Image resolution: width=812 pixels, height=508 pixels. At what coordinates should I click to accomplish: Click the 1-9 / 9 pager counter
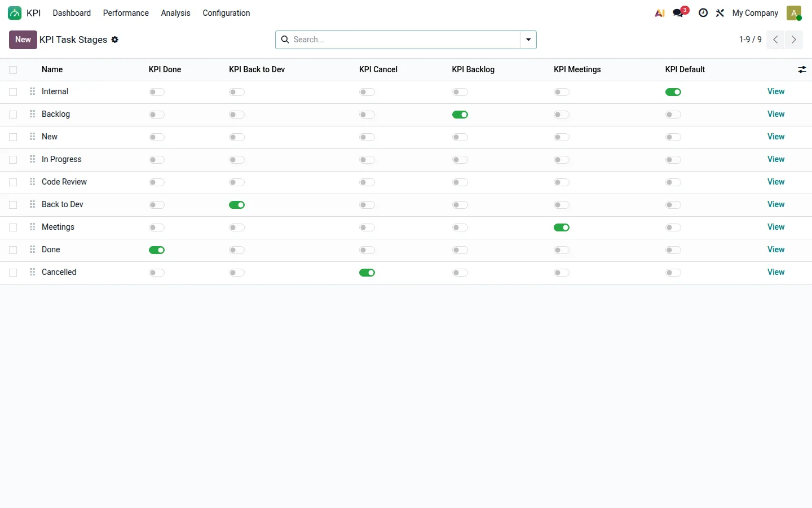click(x=750, y=40)
